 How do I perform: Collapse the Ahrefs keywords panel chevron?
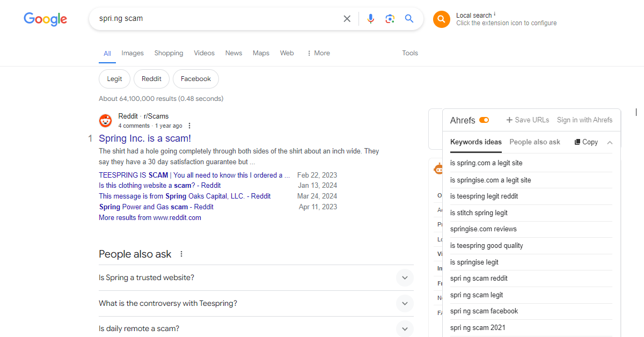click(610, 142)
